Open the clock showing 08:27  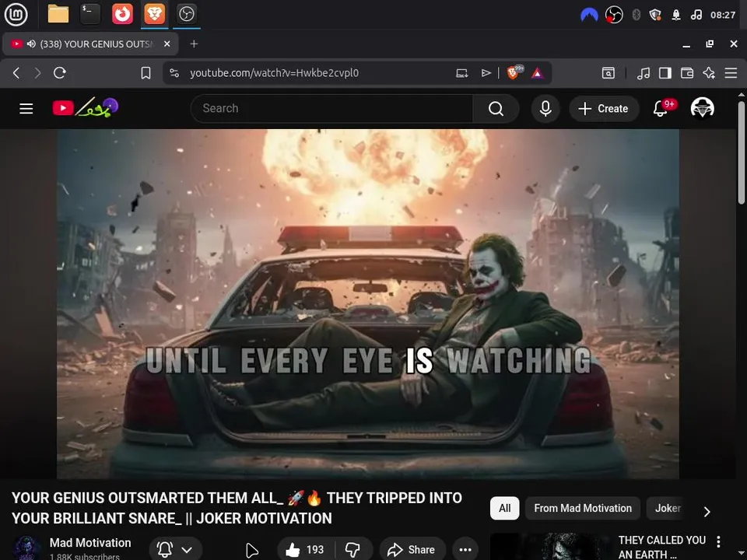point(723,15)
